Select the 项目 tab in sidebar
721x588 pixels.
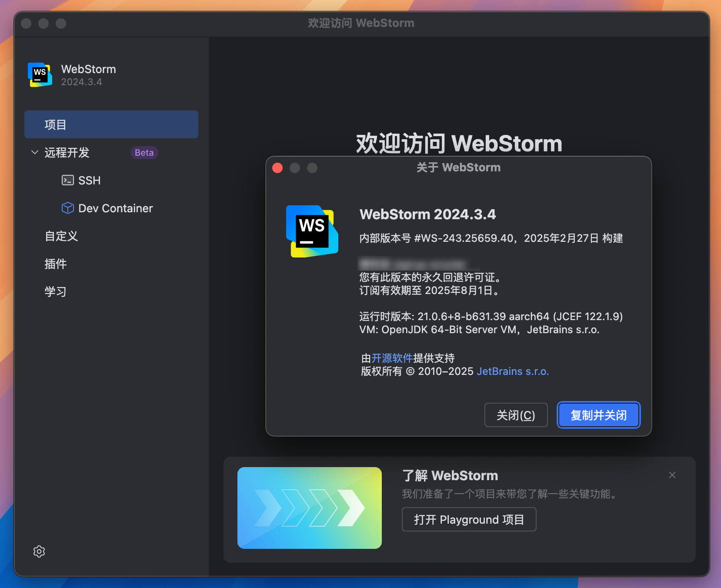pyautogui.click(x=111, y=124)
